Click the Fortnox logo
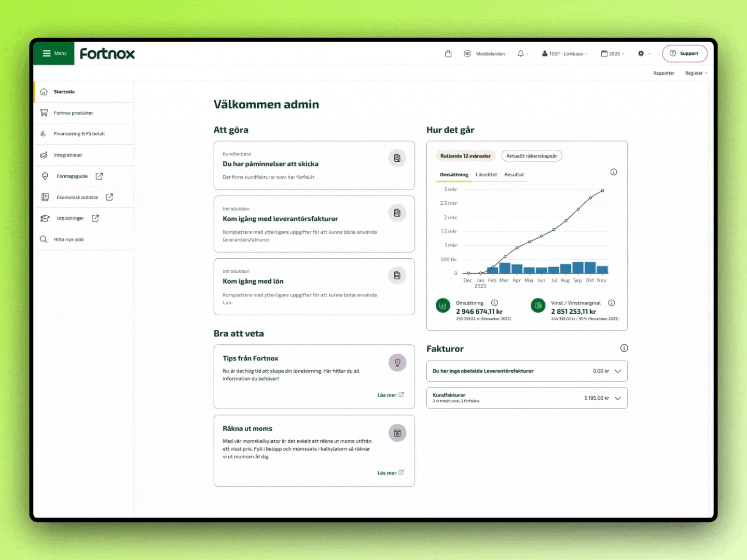This screenshot has height=560, width=747. 107,53
